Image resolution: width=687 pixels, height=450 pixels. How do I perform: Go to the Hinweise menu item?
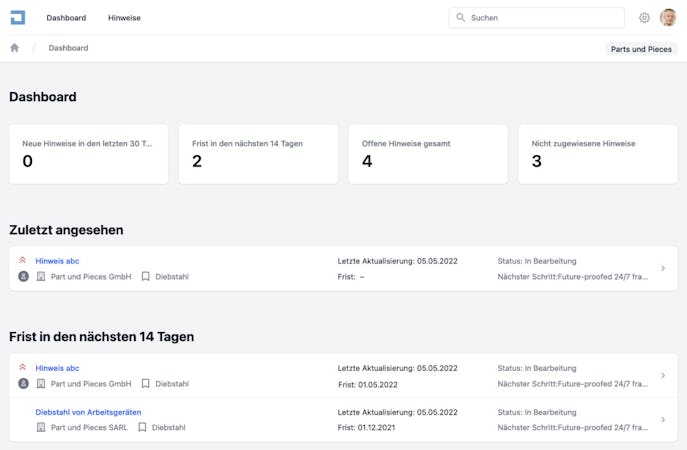tap(124, 18)
